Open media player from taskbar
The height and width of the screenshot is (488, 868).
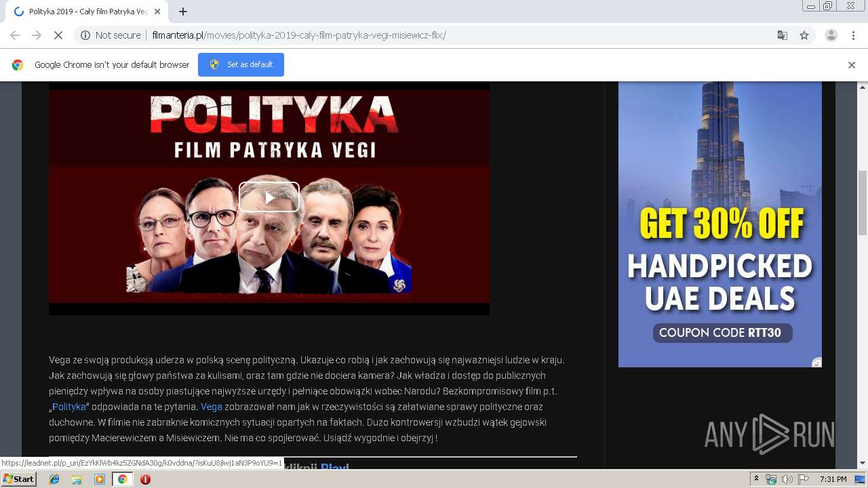(x=100, y=479)
